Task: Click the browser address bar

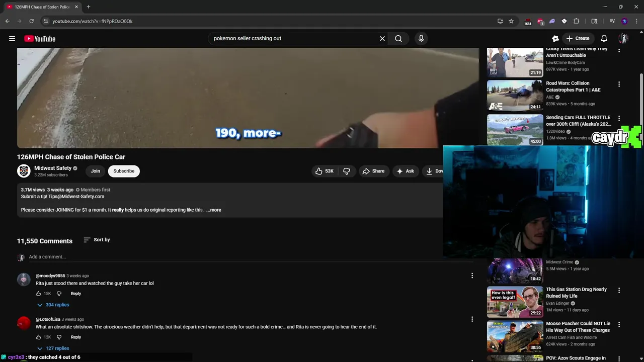Action: [x=272, y=21]
